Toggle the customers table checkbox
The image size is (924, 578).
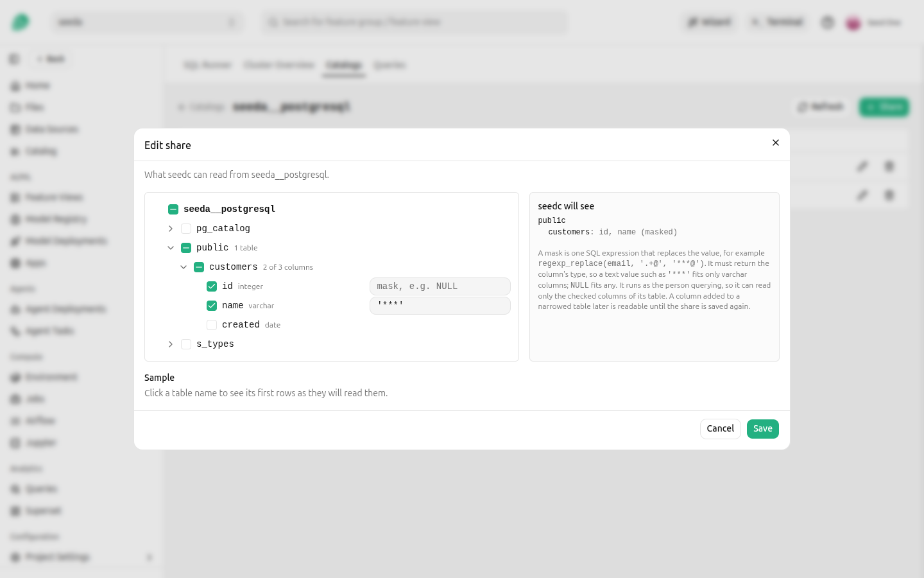pyautogui.click(x=199, y=267)
